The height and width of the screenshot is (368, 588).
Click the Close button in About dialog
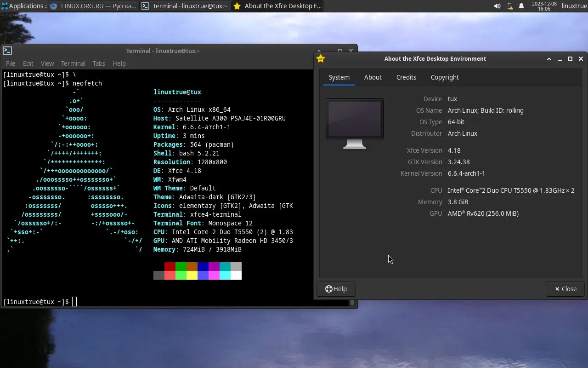(x=565, y=289)
